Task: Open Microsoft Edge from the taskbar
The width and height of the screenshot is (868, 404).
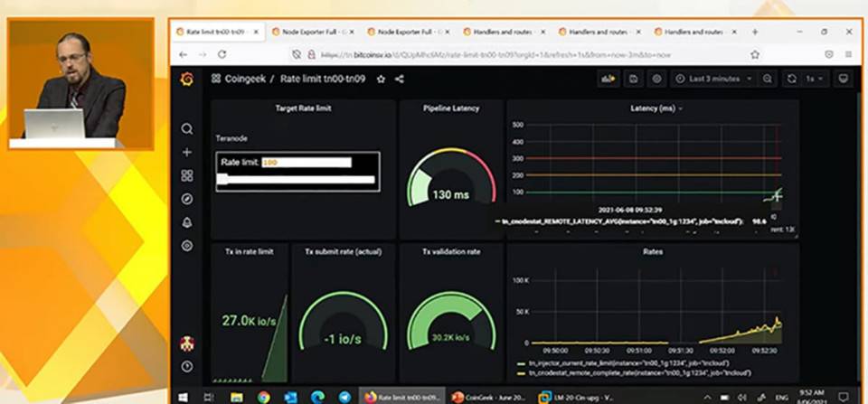Action: [x=317, y=398]
